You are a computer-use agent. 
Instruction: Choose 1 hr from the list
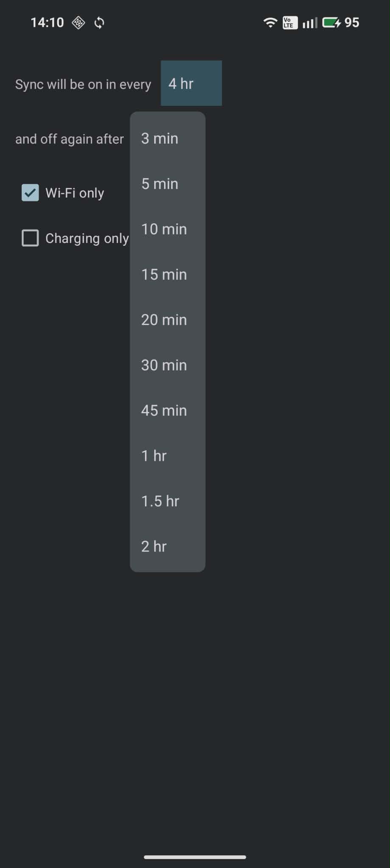(167, 456)
